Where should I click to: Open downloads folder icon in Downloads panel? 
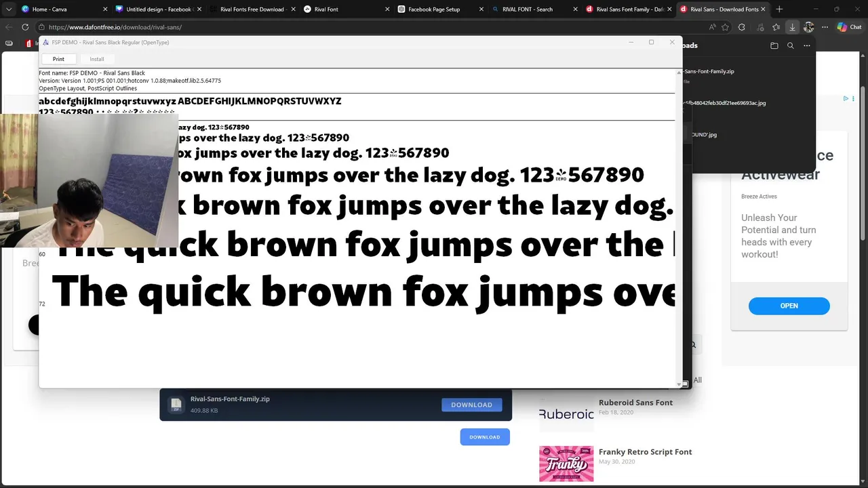click(x=774, y=45)
